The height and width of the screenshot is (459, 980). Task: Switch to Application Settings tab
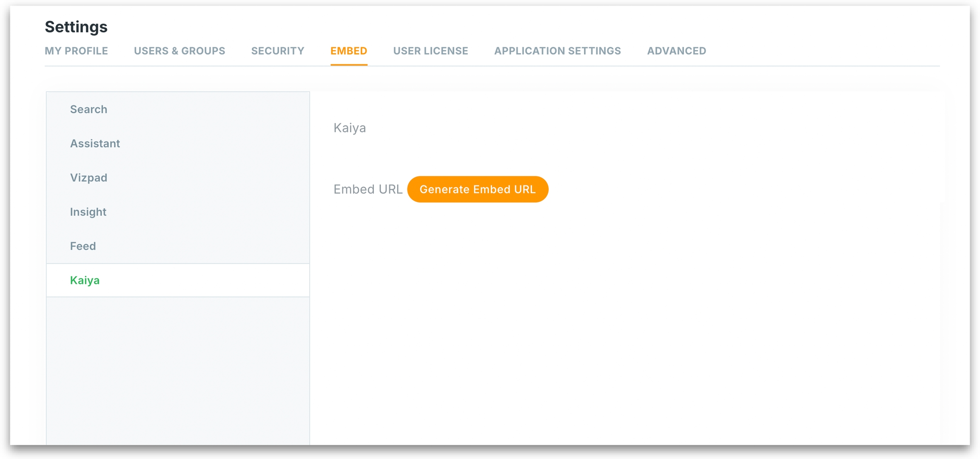(x=557, y=51)
